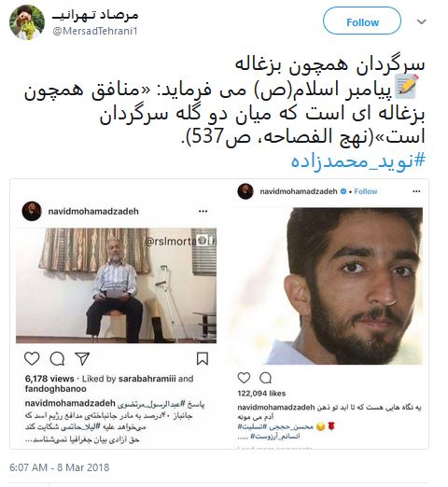Image resolution: width=448 pixels, height=487 pixels.
Task: Open the seated man video thumbnail
Action: point(116,285)
